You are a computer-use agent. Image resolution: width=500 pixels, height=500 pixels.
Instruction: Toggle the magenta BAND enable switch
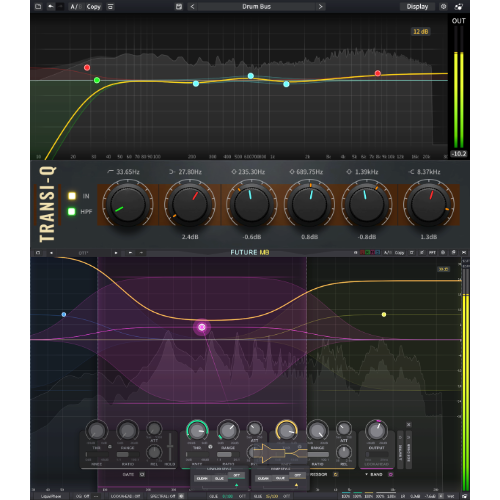tap(390, 474)
